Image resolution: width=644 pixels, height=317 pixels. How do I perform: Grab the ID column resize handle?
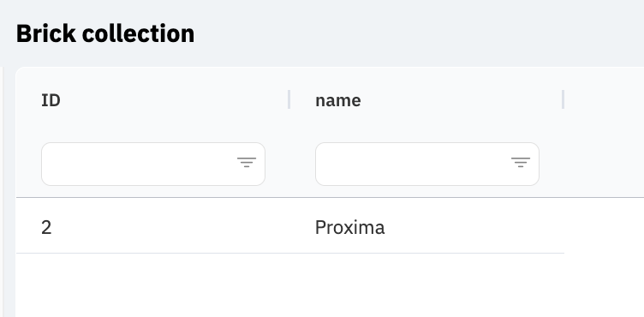pos(289,99)
